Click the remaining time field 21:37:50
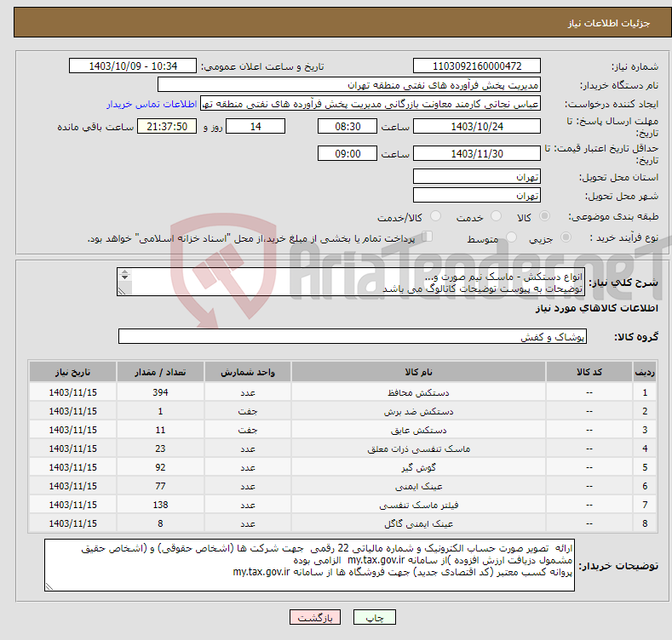This screenshot has width=672, height=640. click(167, 126)
